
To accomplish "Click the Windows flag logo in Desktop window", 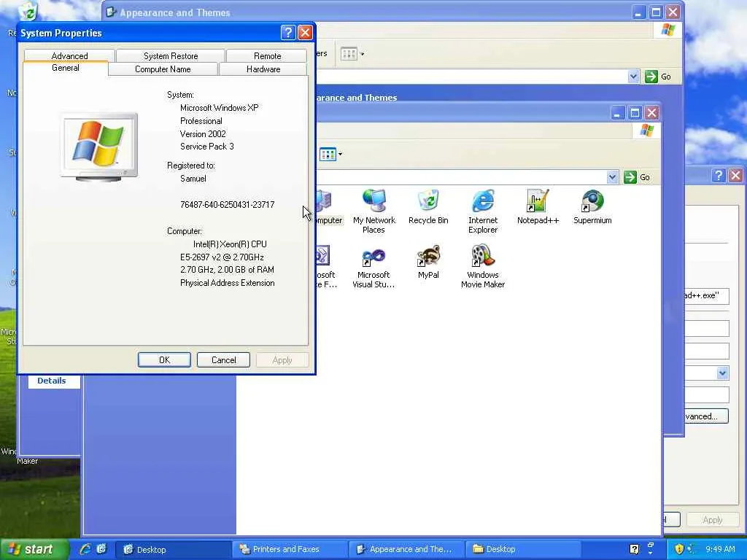I will coord(646,130).
